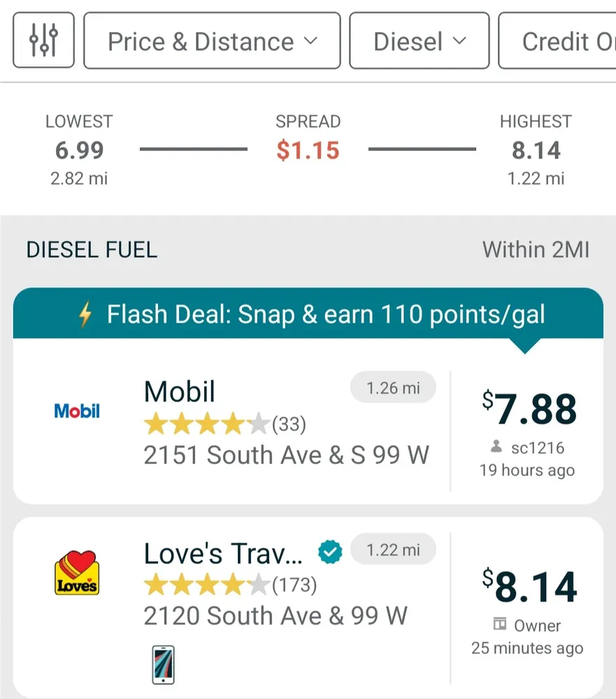The width and height of the screenshot is (616, 699).
Task: Tap the Mobil station logo
Action: click(x=77, y=411)
